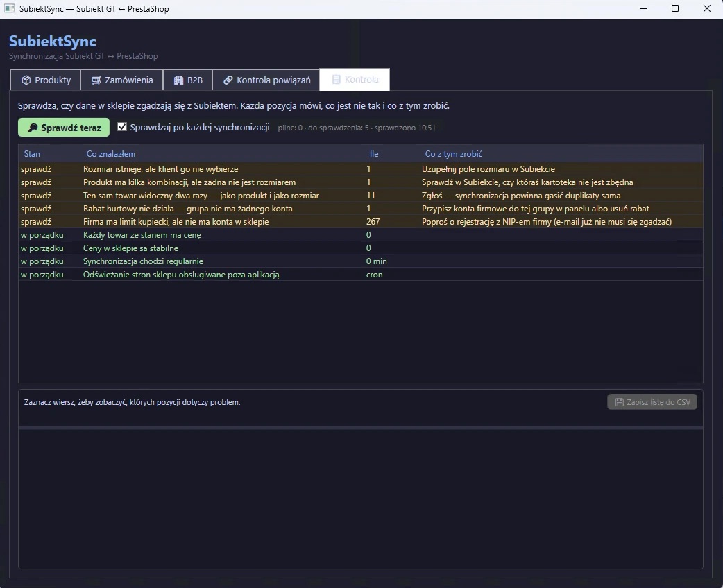The image size is (723, 588).
Task: Select row about Rabat hurtowy nie działa
Action: [361, 209]
